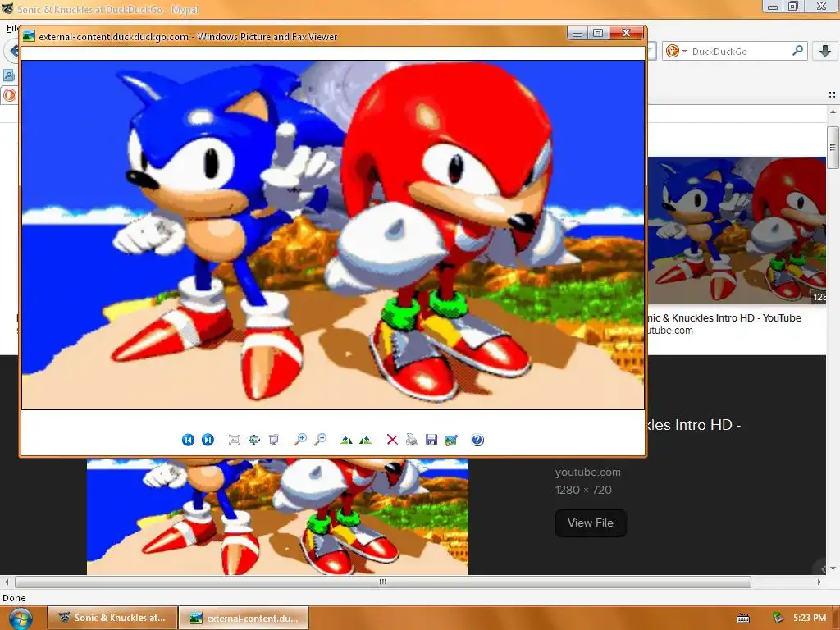Zoom in on the picture
The width and height of the screenshot is (840, 630).
(x=300, y=440)
